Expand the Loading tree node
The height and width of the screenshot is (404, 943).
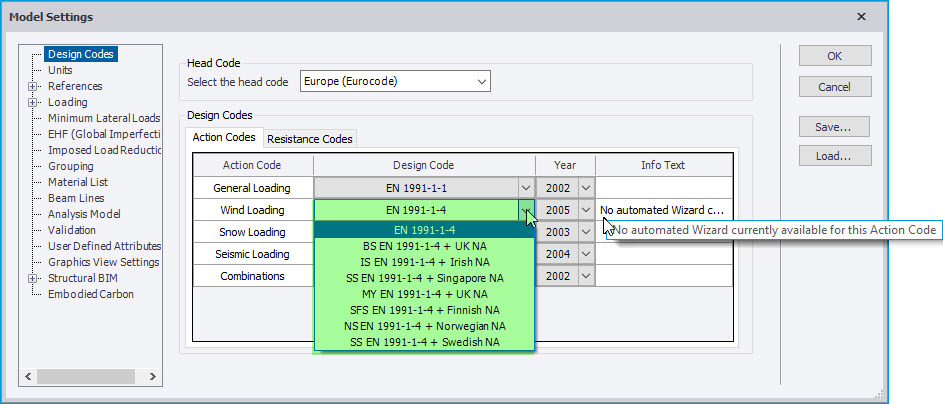33,103
